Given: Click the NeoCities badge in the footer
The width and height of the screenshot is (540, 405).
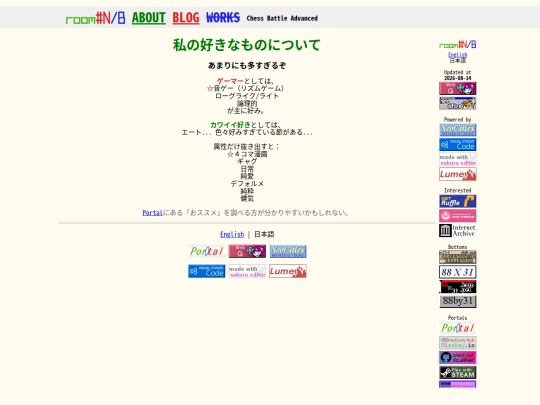Looking at the screenshot, I should click(288, 251).
